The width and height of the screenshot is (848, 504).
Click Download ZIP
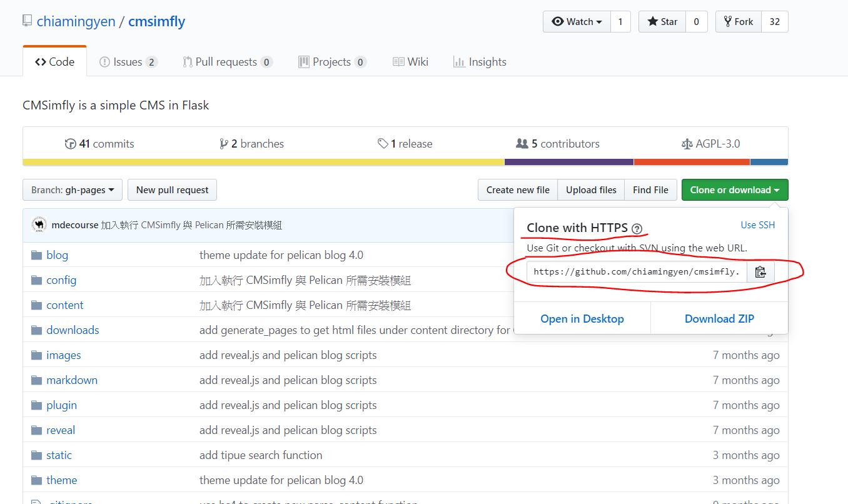tap(719, 319)
